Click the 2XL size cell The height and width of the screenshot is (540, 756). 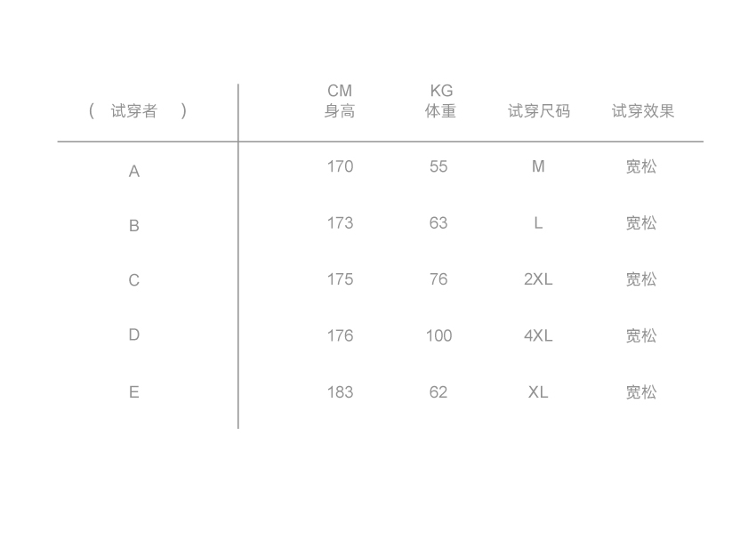point(538,279)
